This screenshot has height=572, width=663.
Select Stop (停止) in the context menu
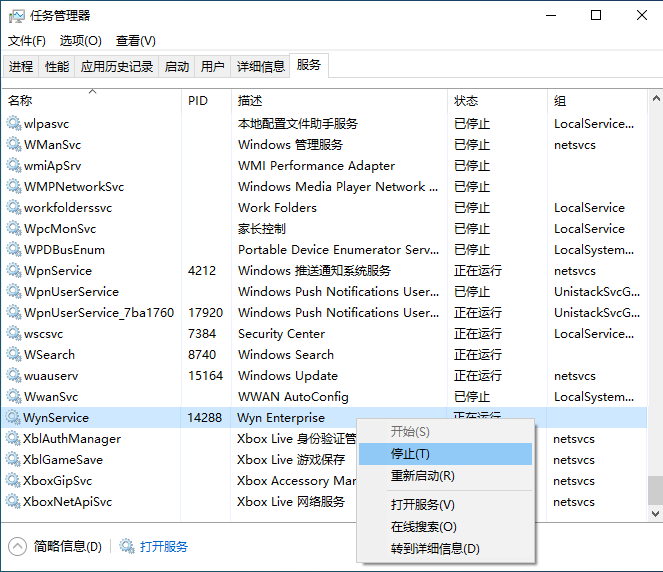(x=410, y=454)
